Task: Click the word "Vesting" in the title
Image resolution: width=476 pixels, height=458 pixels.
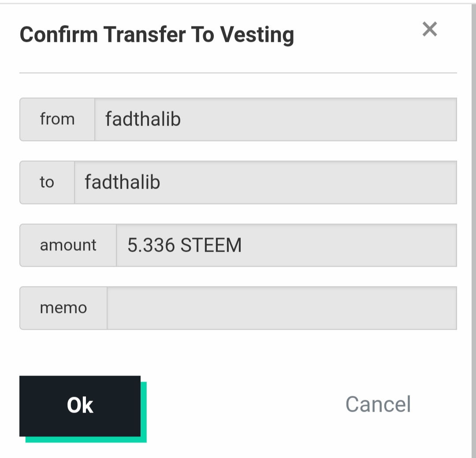Action: pos(257,35)
